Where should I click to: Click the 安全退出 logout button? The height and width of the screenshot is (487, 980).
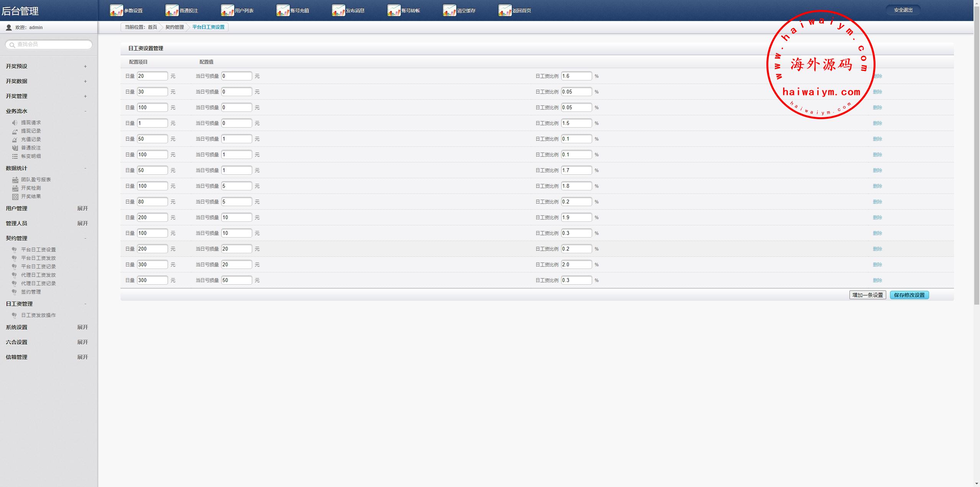click(903, 10)
